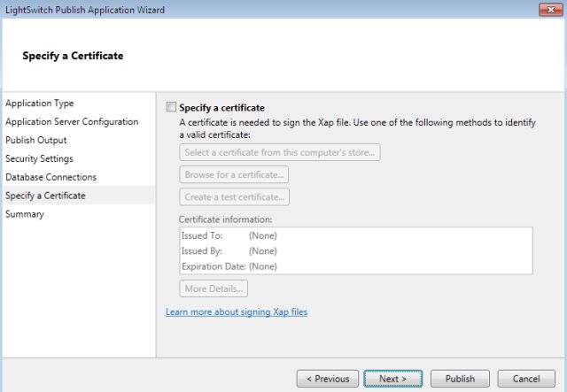This screenshot has height=392, width=567.
Task: Open Learn more about signing Xap files link
Action: pyautogui.click(x=237, y=311)
